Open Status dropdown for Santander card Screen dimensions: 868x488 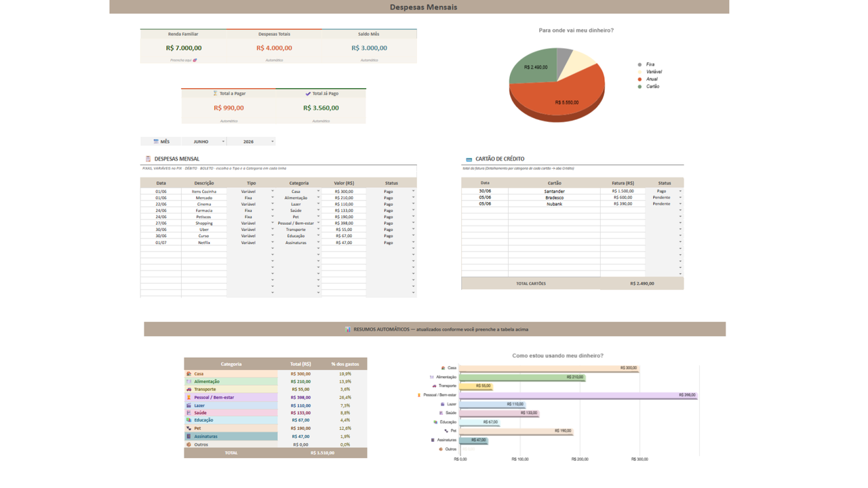coord(680,191)
